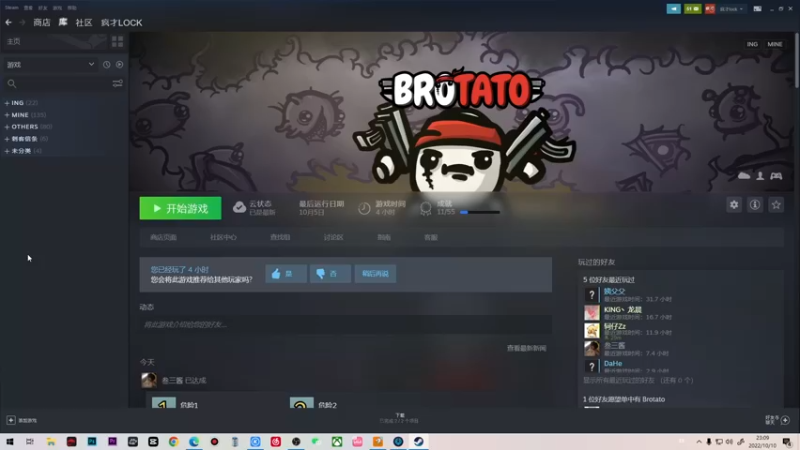This screenshot has width=800, height=450.
Task: Show hidden system tray icons chevron
Action: (698, 441)
